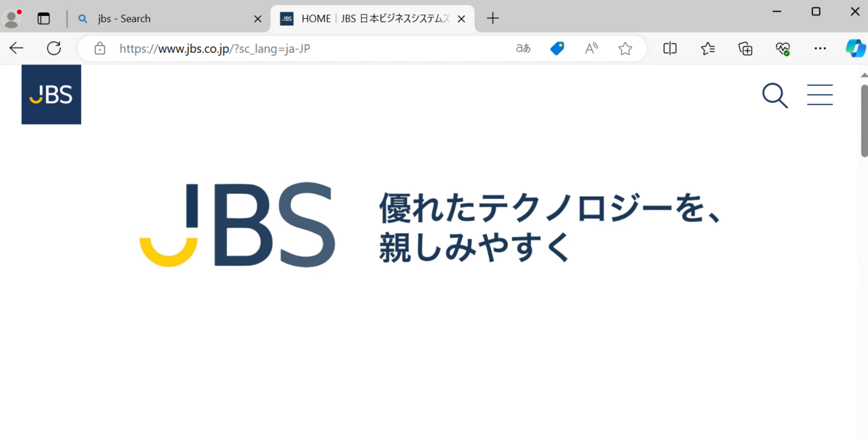Maximize the browser window

816,12
